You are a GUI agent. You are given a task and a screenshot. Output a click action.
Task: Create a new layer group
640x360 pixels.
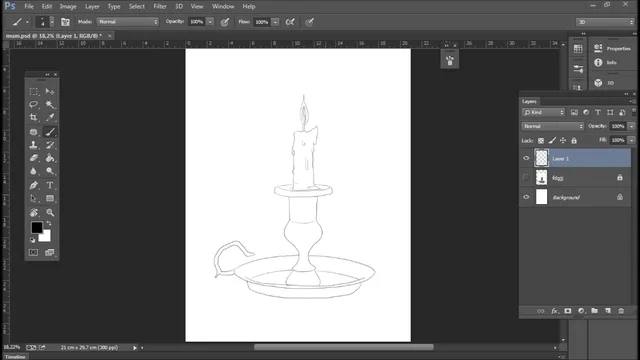click(595, 311)
